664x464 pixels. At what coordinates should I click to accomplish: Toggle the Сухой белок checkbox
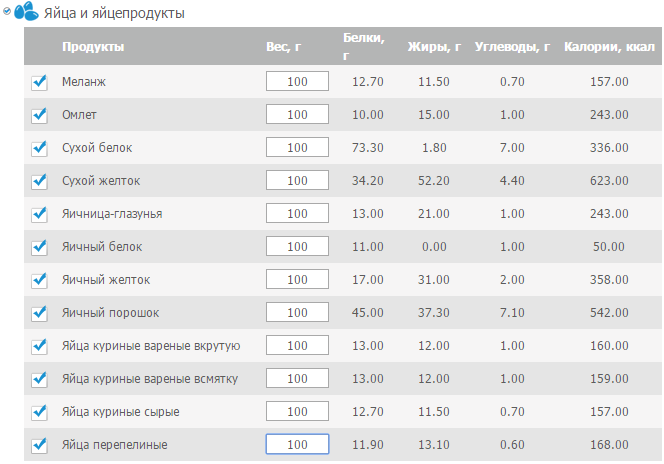(39, 148)
